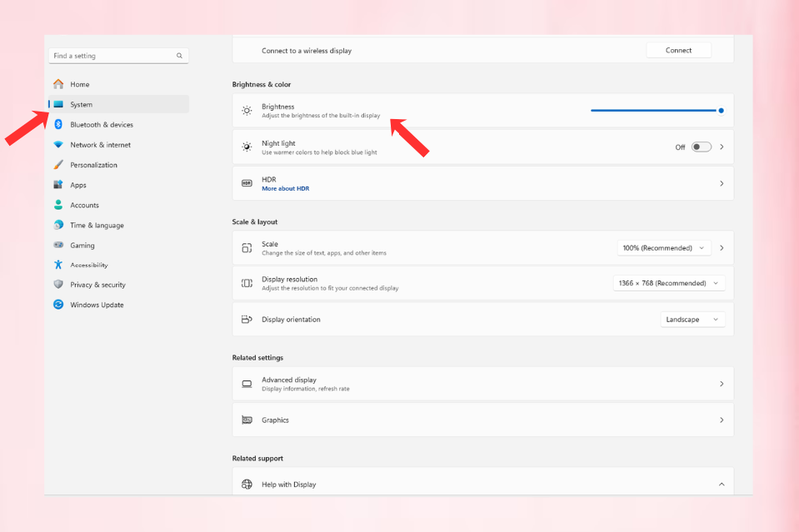Screen dimensions: 799x532
Task: Click the Connect wireless display button
Action: pyautogui.click(x=679, y=50)
